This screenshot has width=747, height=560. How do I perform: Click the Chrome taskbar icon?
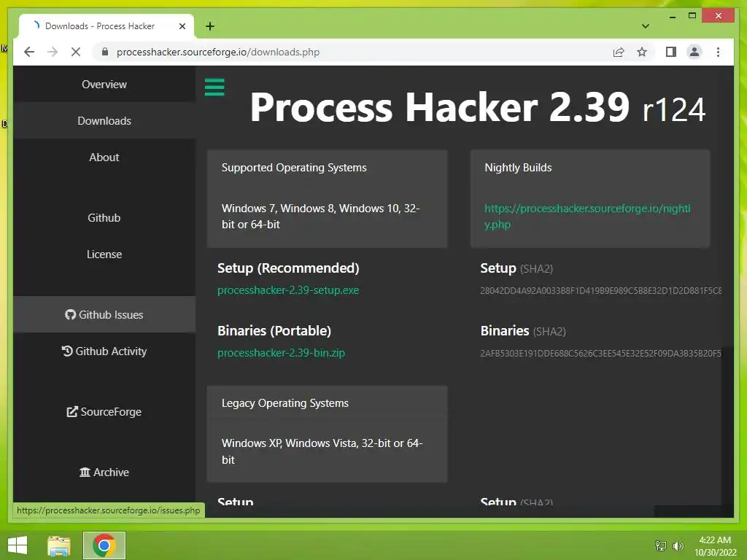point(104,545)
